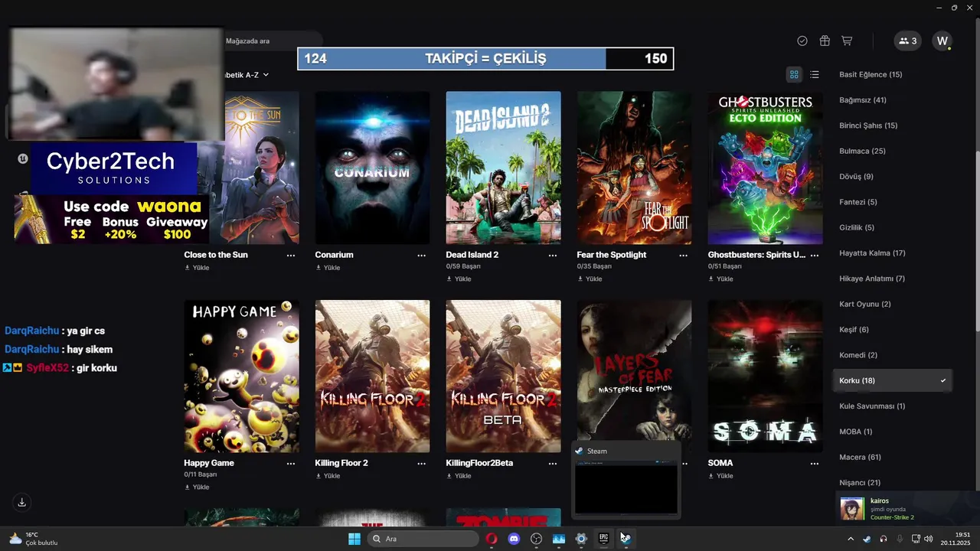
Task: Click Yükle under Conarium
Action: 328,268
